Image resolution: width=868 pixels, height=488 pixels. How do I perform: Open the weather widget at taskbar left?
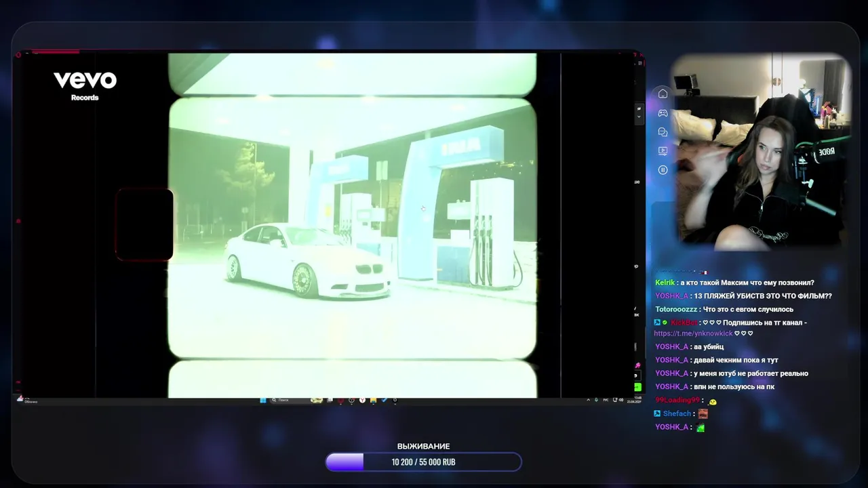point(27,400)
